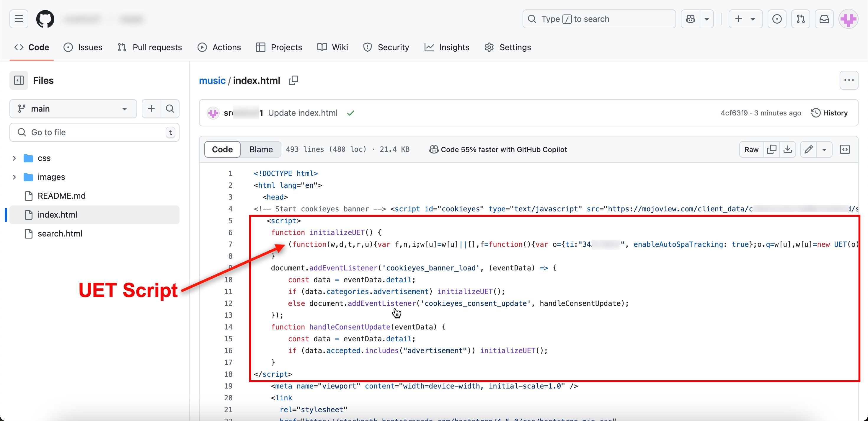The height and width of the screenshot is (421, 868).
Task: Open the three-dot more file actions menu
Action: 849,80
